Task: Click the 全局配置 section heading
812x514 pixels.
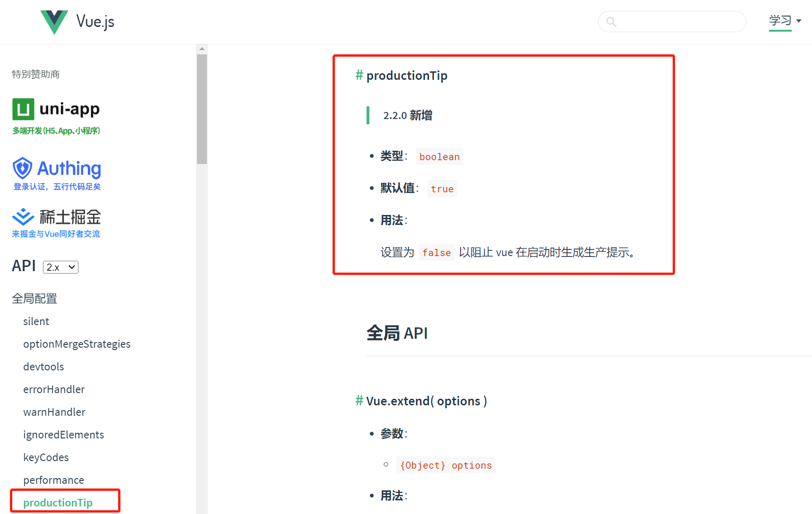Action: click(x=34, y=299)
